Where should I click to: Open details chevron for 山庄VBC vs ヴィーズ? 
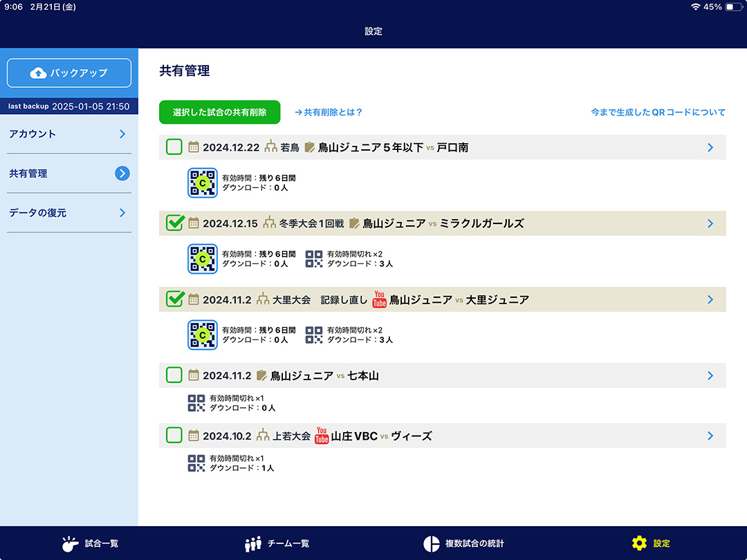[710, 436]
